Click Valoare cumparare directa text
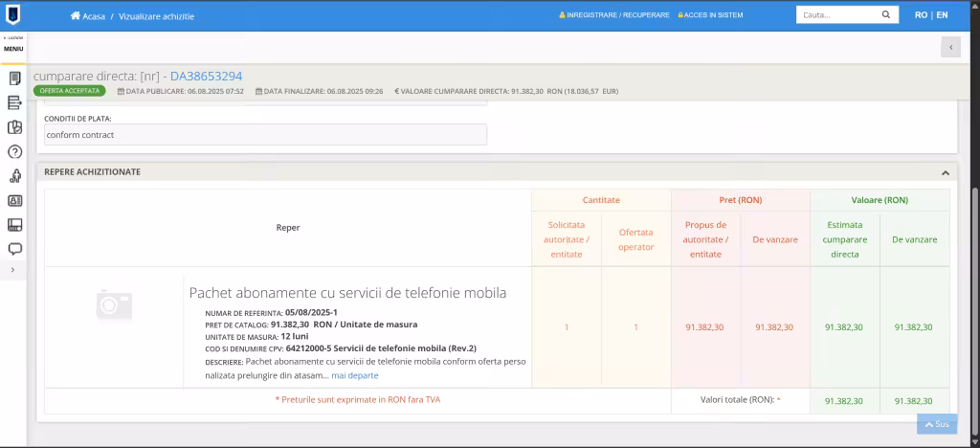Viewport: 980px width, 448px height. point(506,91)
